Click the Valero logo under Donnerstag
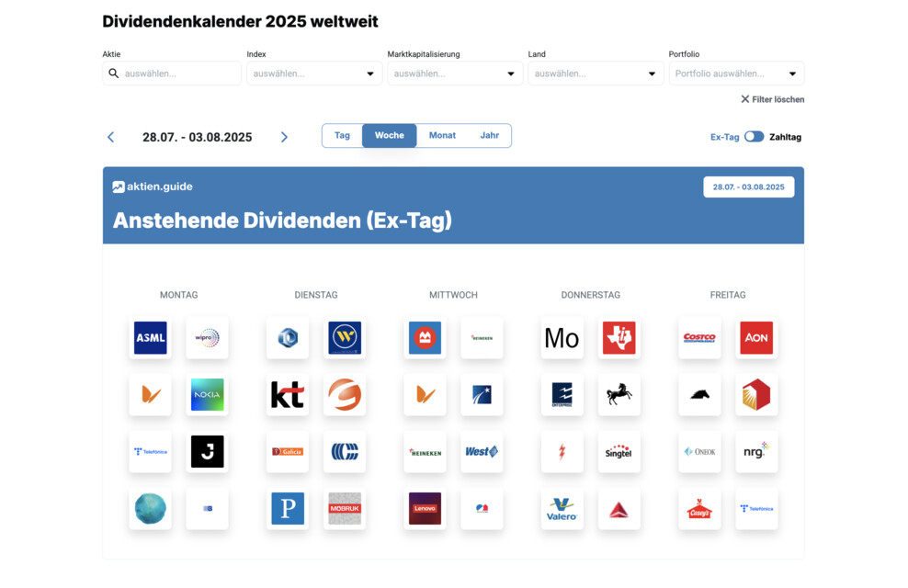This screenshot has width=908, height=588. 562,509
